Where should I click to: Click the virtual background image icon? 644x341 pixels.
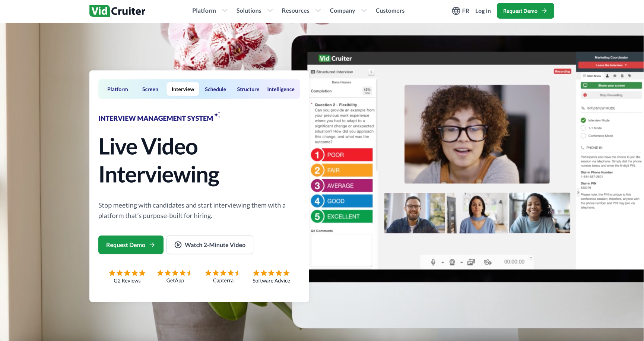point(471,262)
